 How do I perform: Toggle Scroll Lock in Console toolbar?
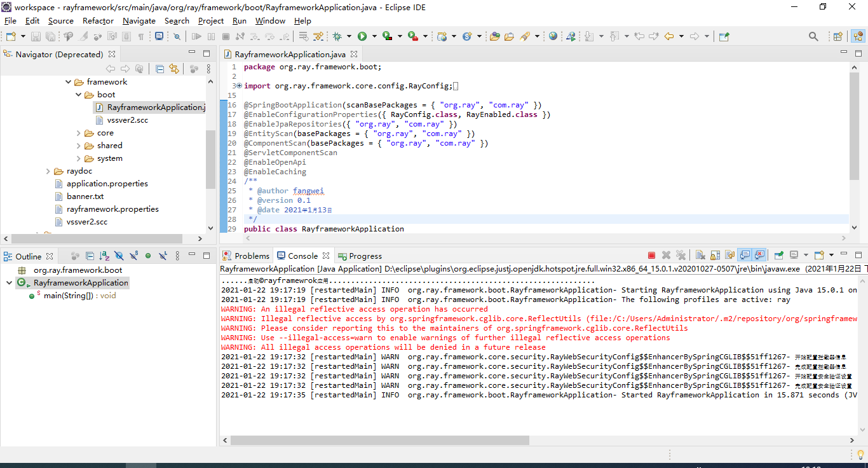click(x=715, y=256)
